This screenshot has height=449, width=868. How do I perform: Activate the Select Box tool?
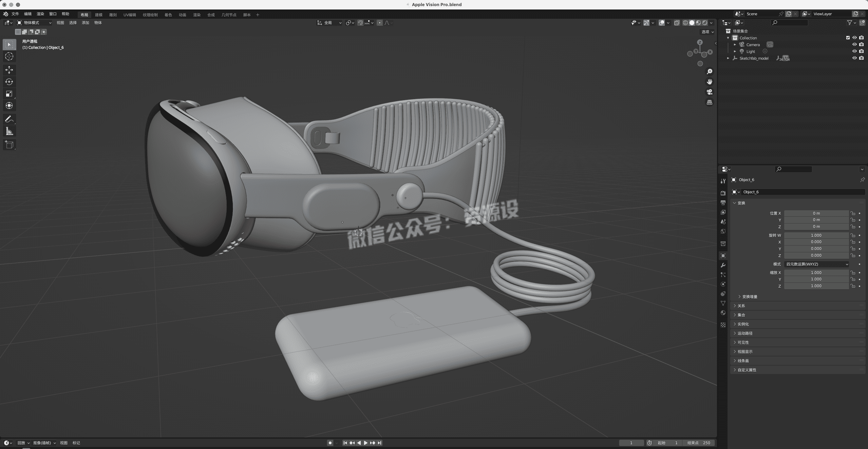(9, 44)
